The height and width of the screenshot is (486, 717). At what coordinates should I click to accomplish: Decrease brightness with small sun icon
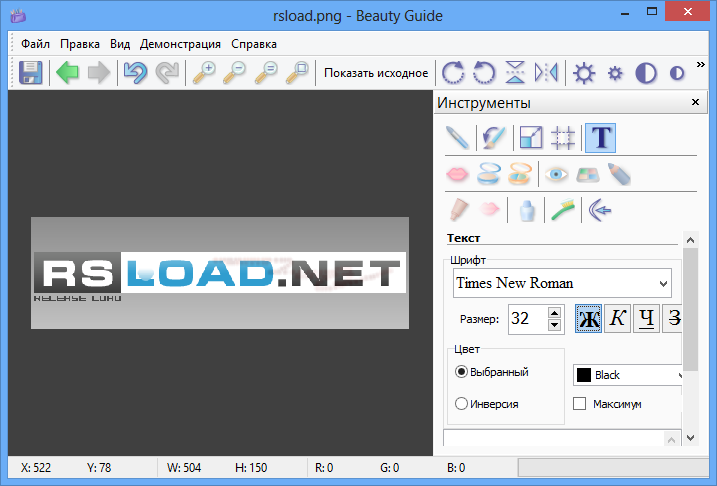(615, 73)
